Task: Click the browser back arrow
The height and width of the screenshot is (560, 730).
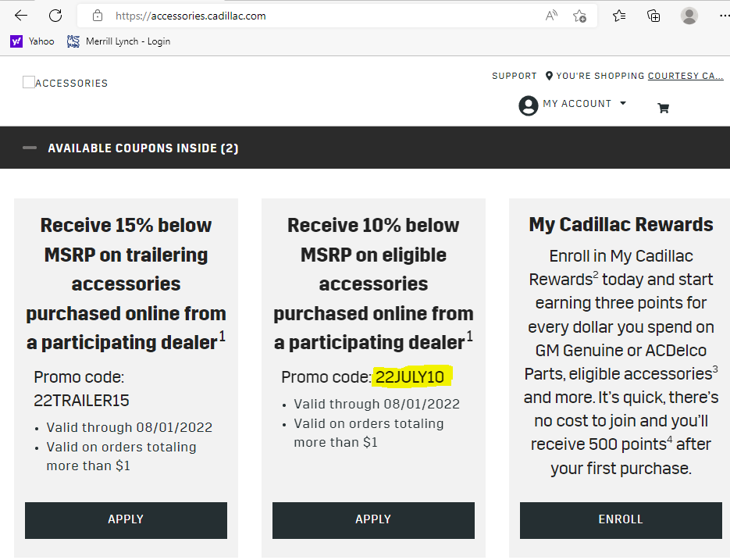Action: [x=21, y=16]
